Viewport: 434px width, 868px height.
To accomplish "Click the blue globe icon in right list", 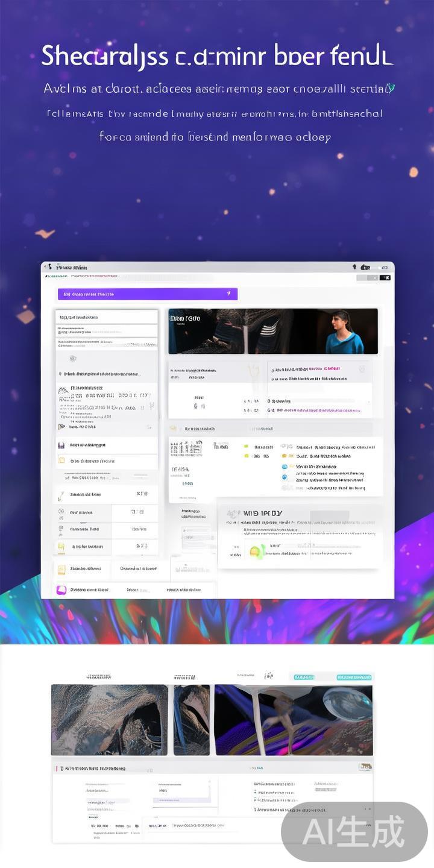I will coord(285,467).
